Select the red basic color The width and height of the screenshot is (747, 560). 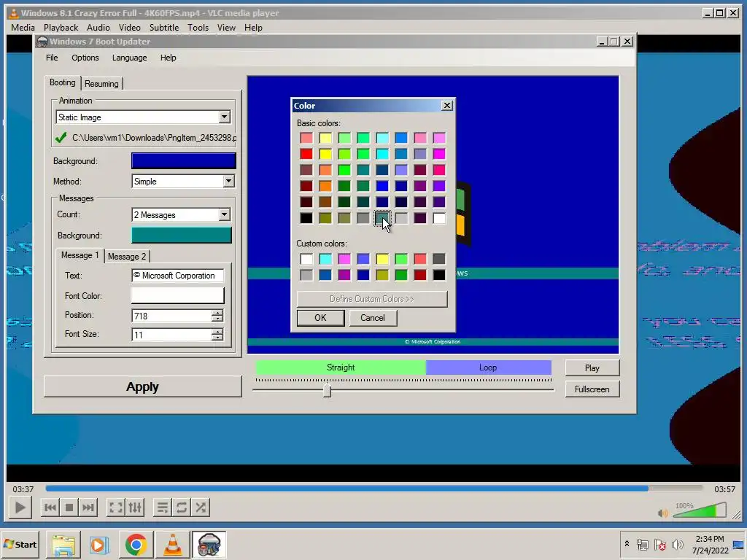coord(306,154)
